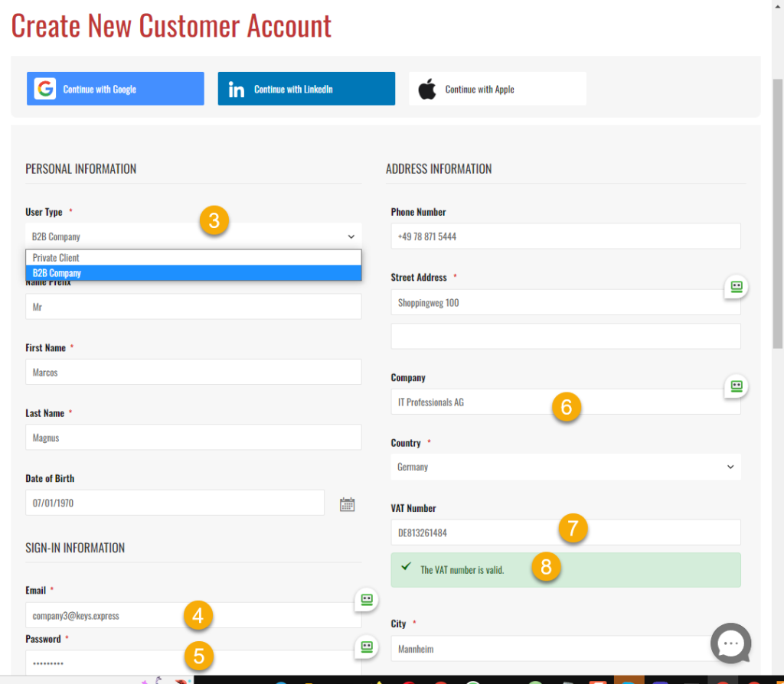Click the green autofill icon beside Password field
Viewport: 784px width, 684px height.
(x=367, y=648)
